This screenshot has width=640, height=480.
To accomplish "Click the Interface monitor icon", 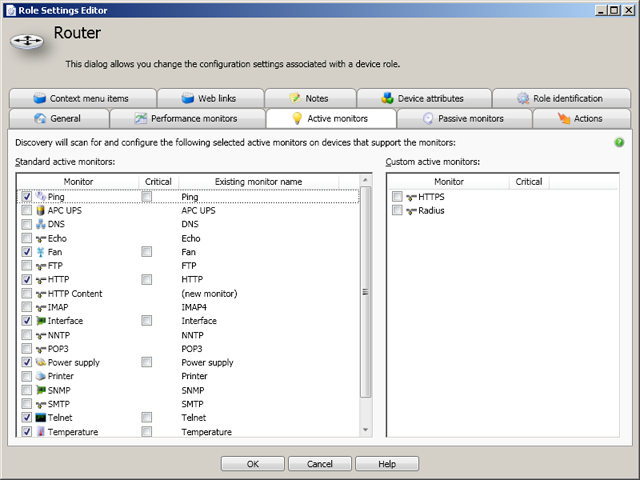I will tap(41, 321).
